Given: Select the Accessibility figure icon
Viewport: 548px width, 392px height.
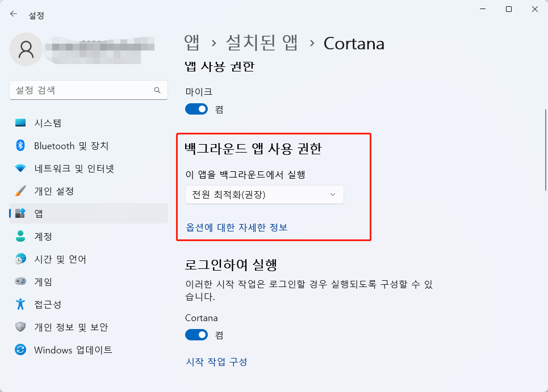Looking at the screenshot, I should [x=20, y=305].
